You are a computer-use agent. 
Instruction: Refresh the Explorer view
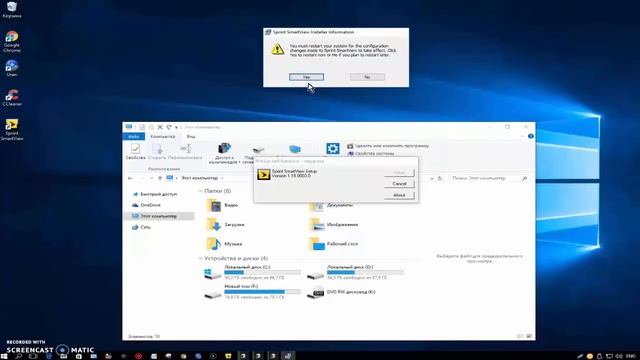[x=440, y=178]
